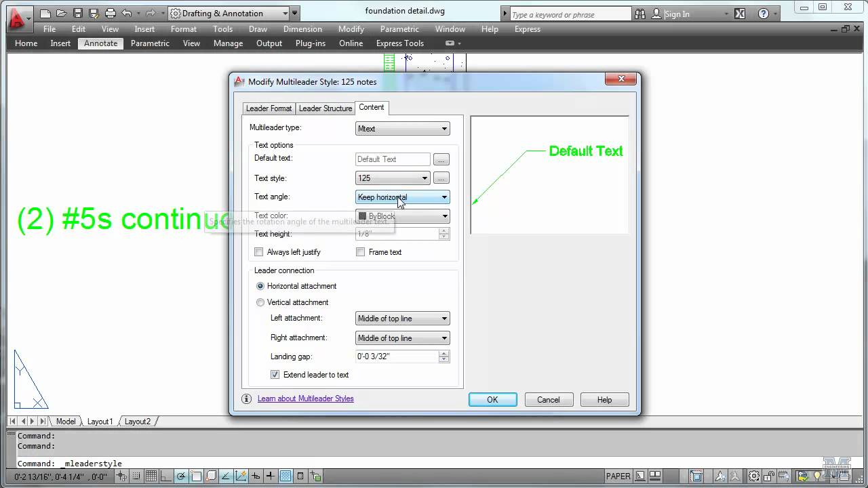Toggle 3D Object Snap in status bar

[211, 476]
